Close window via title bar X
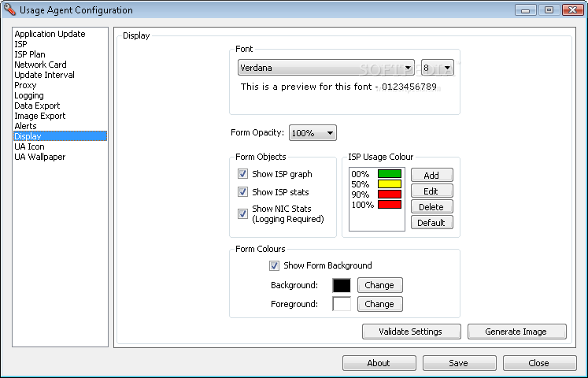 tap(572, 9)
